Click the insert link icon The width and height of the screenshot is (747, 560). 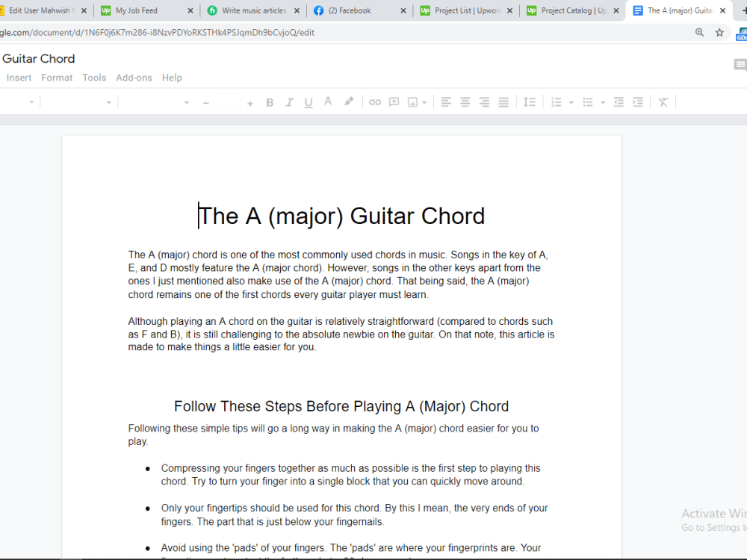[x=375, y=102]
